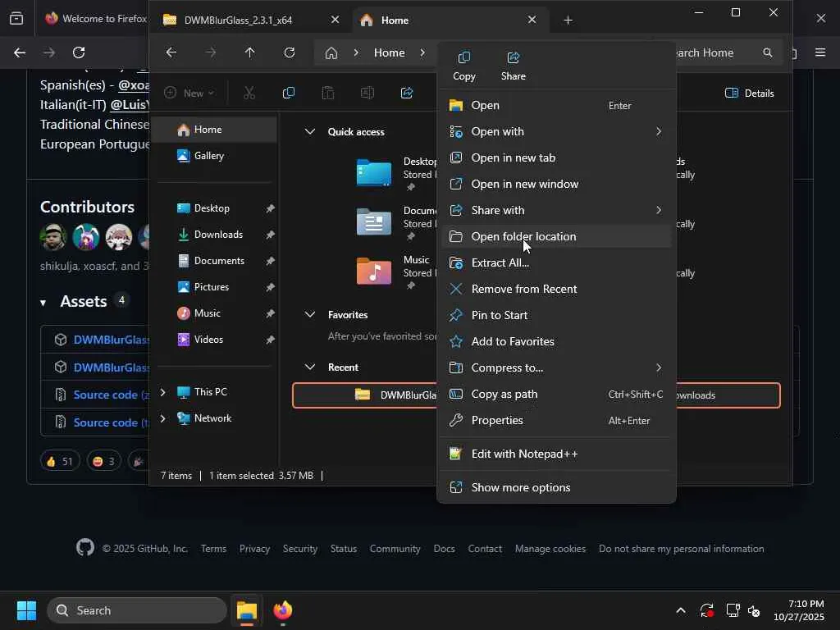This screenshot has width=840, height=630.
Task: Open the Documents folder icon in Quick access
Action: pyautogui.click(x=374, y=221)
